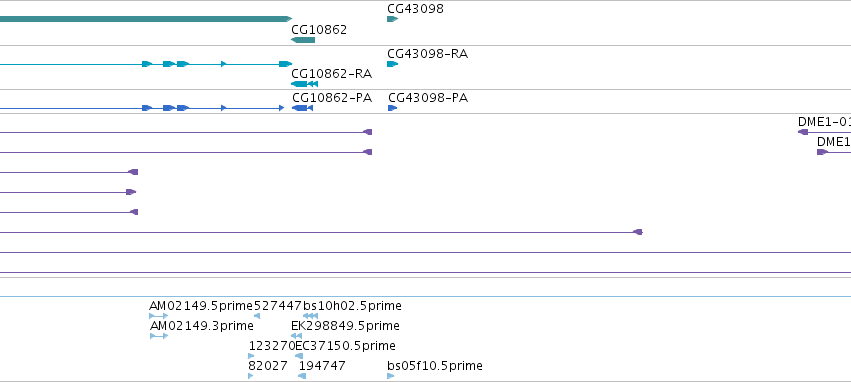Select the bs10h02.5prime EST label
This screenshot has height=382, width=851.
(x=352, y=306)
